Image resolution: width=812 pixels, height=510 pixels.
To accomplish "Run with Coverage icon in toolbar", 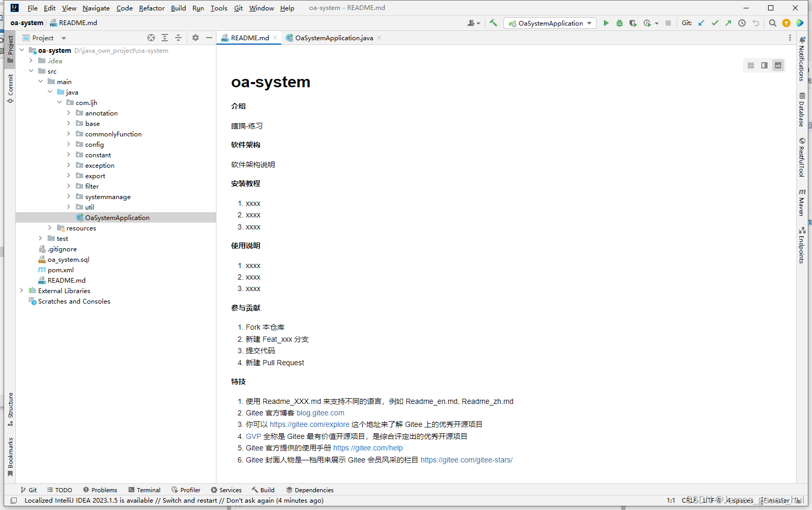I will [633, 23].
